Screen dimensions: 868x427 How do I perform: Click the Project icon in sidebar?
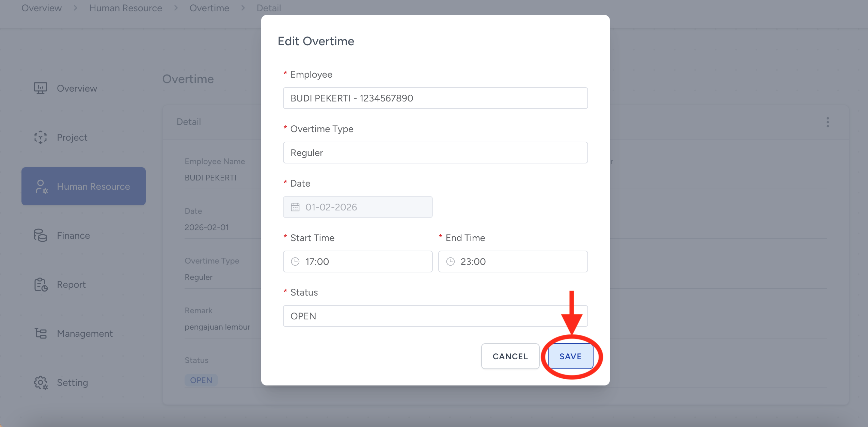(40, 137)
